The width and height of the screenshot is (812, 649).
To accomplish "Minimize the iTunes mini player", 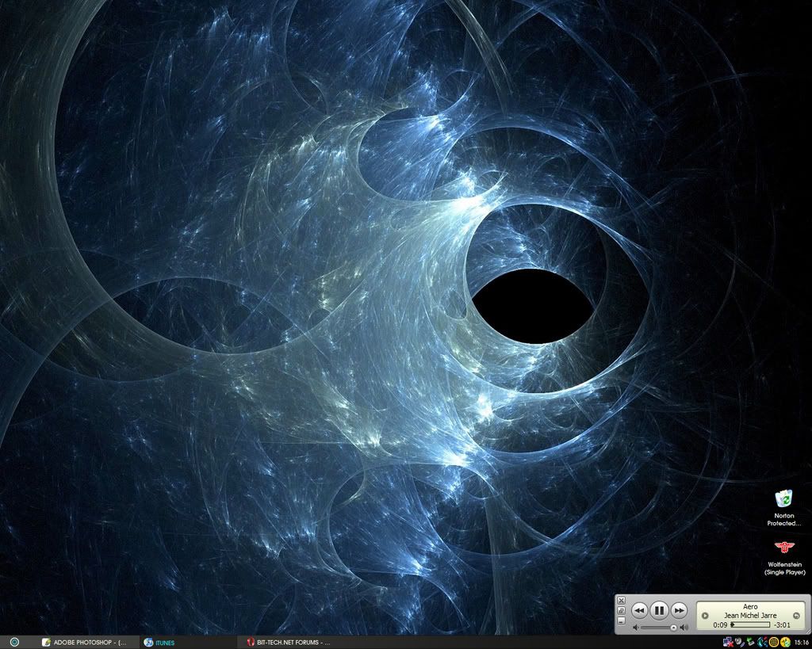I will [622, 621].
